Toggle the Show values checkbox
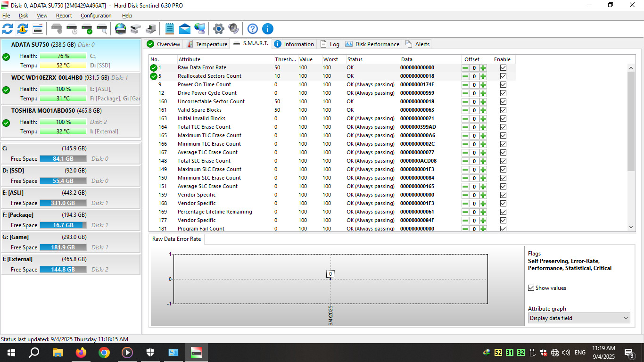The width and height of the screenshot is (644, 362). click(x=531, y=288)
